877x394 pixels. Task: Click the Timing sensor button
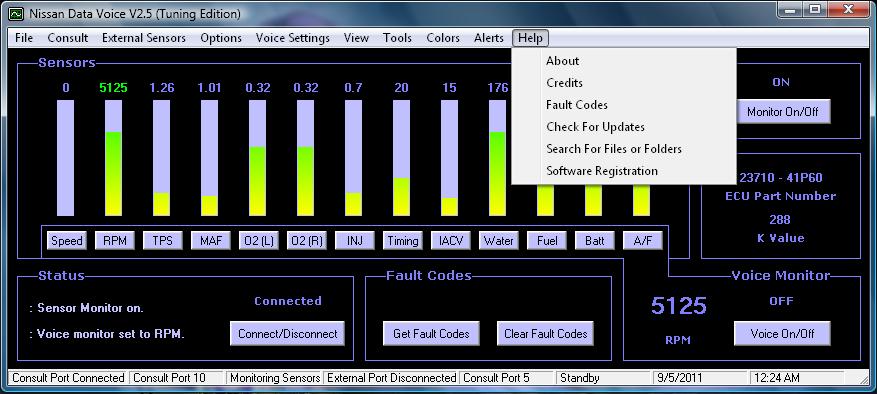click(x=403, y=241)
